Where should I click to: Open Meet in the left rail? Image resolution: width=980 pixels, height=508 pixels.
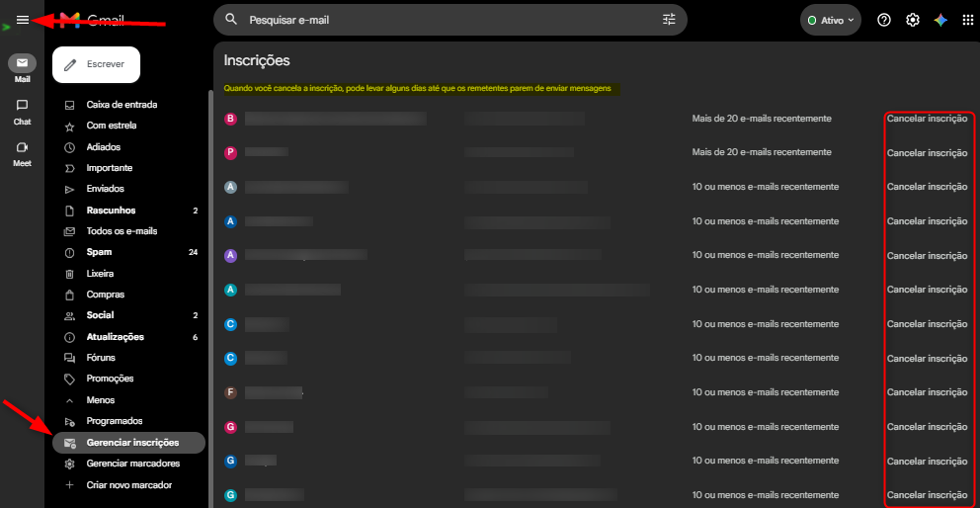pyautogui.click(x=22, y=147)
